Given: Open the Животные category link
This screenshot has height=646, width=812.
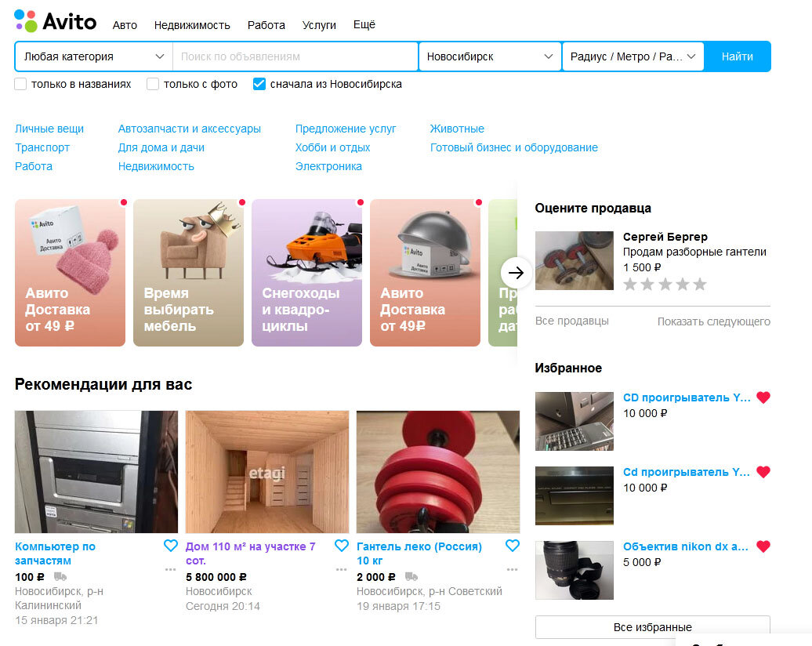Looking at the screenshot, I should (457, 129).
